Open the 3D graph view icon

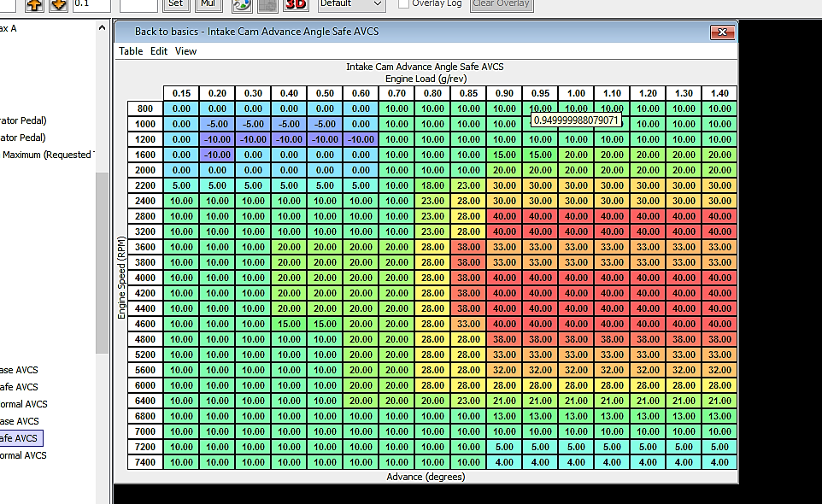(x=296, y=3)
